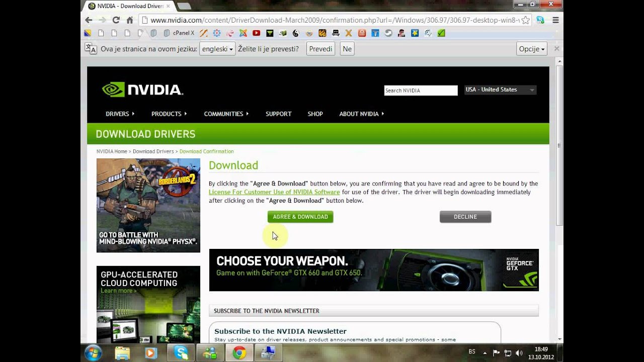Go to NVIDIA Home breadcrumb link
This screenshot has width=644, height=362.
point(112,151)
